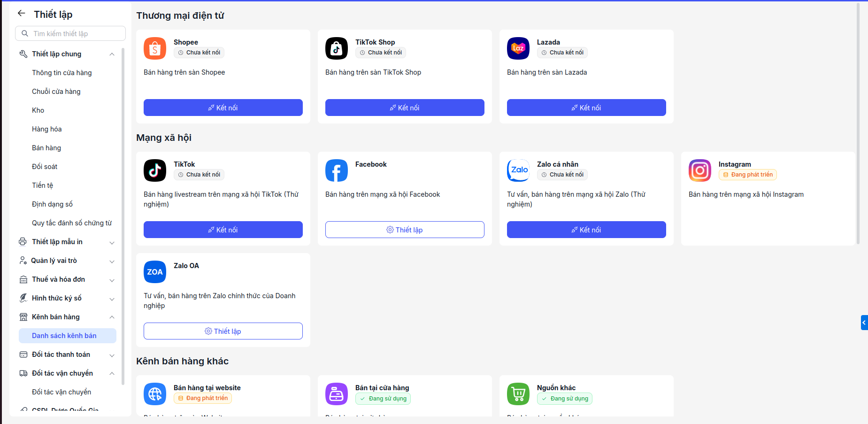
Task: Collapse the Thiết lập chung section
Action: [x=112, y=54]
